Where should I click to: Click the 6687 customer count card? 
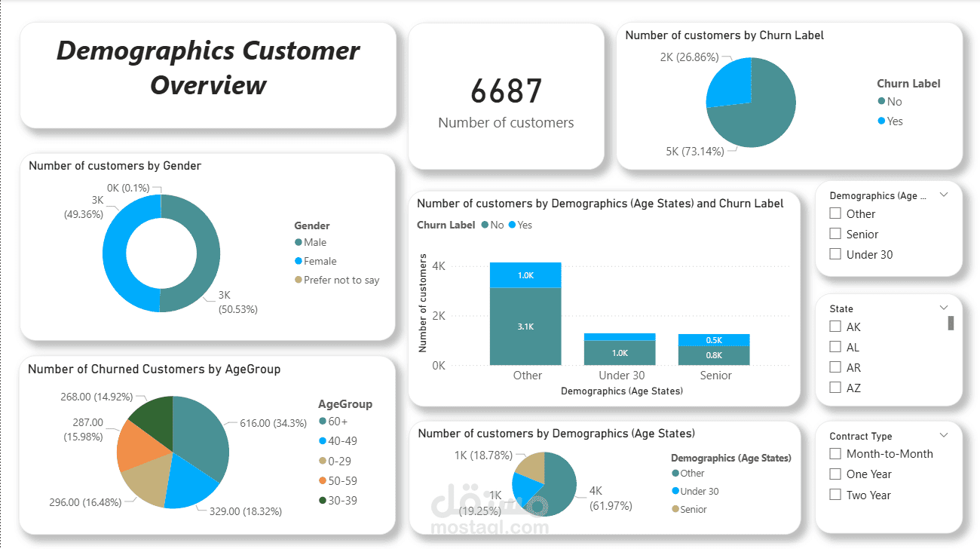tap(506, 90)
